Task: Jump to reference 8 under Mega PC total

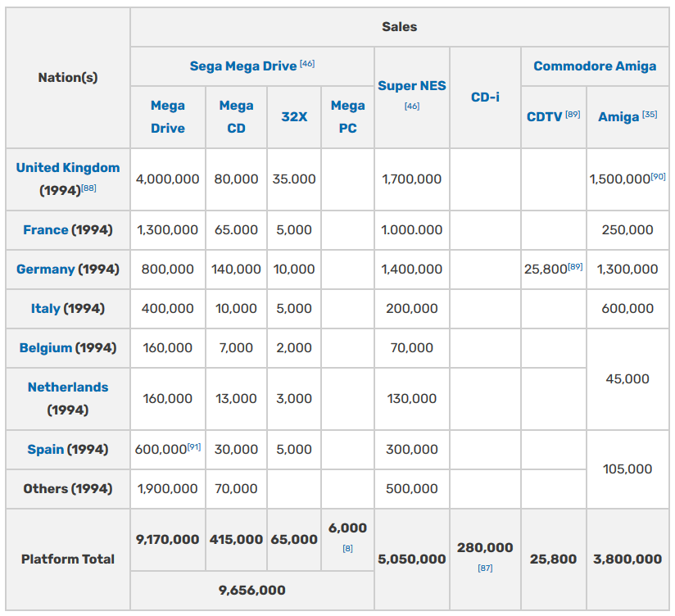Action: (x=348, y=548)
